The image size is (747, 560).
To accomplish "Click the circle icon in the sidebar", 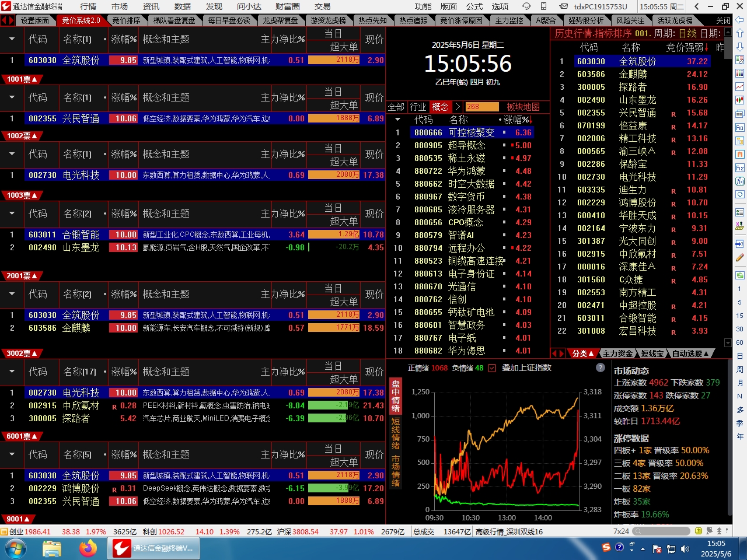I will (739, 194).
